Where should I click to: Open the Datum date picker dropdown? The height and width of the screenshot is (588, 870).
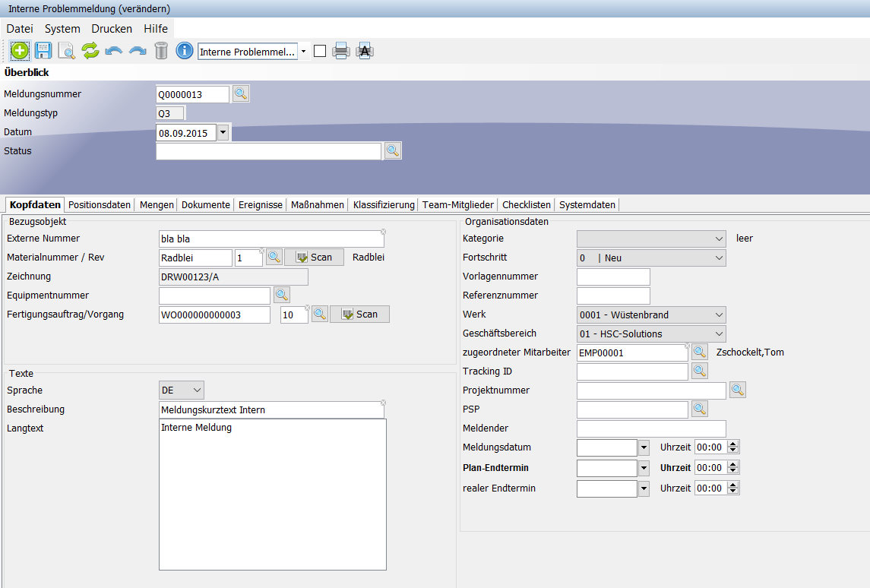pyautogui.click(x=223, y=133)
